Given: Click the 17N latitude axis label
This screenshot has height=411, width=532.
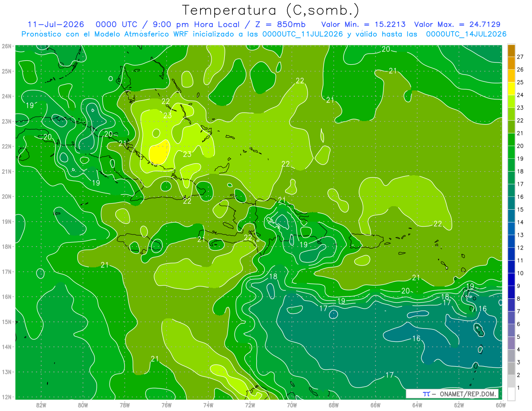Looking at the screenshot, I should click(x=6, y=272).
